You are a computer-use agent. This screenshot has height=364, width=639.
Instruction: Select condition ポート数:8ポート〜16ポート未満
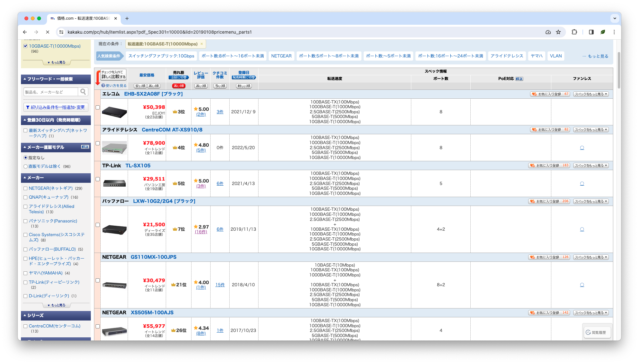[x=233, y=56]
